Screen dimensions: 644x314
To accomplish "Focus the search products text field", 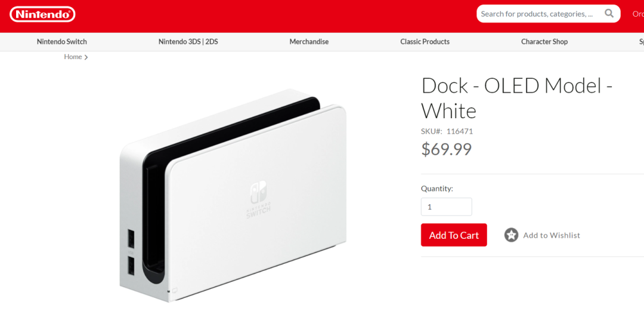I will tap(538, 14).
